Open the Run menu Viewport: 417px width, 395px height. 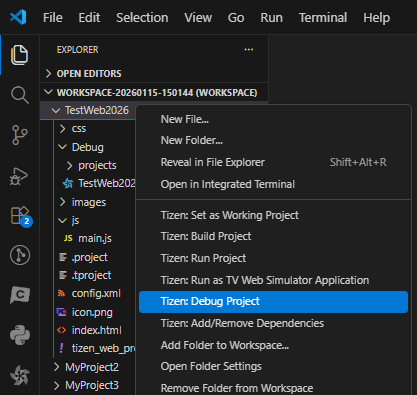271,17
